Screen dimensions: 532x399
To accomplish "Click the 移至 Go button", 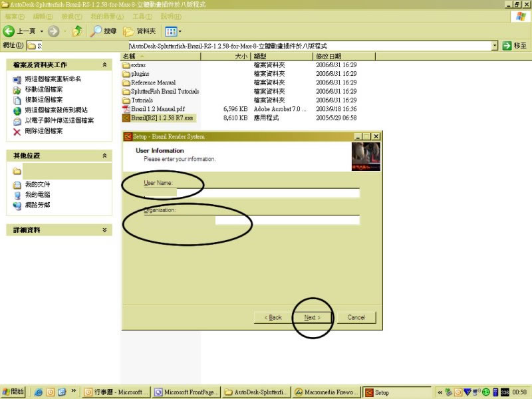I will [515, 45].
